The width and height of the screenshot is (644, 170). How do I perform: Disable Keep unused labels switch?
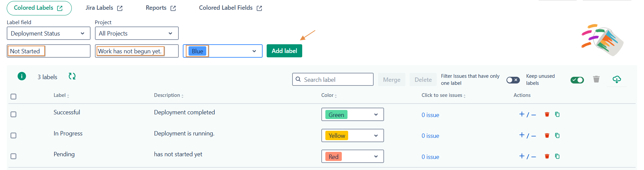pos(577,80)
